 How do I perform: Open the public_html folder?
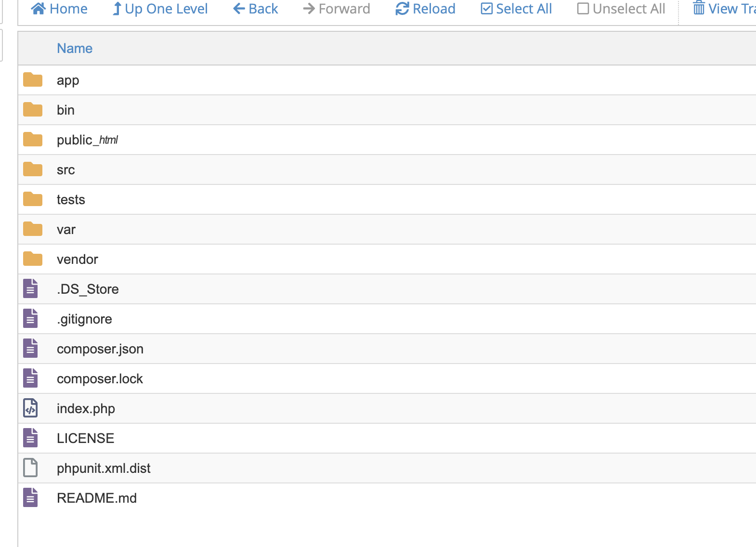[87, 140]
